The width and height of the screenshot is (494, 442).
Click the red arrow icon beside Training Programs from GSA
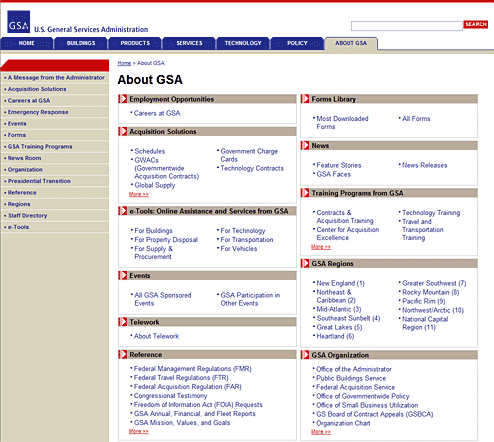point(305,193)
